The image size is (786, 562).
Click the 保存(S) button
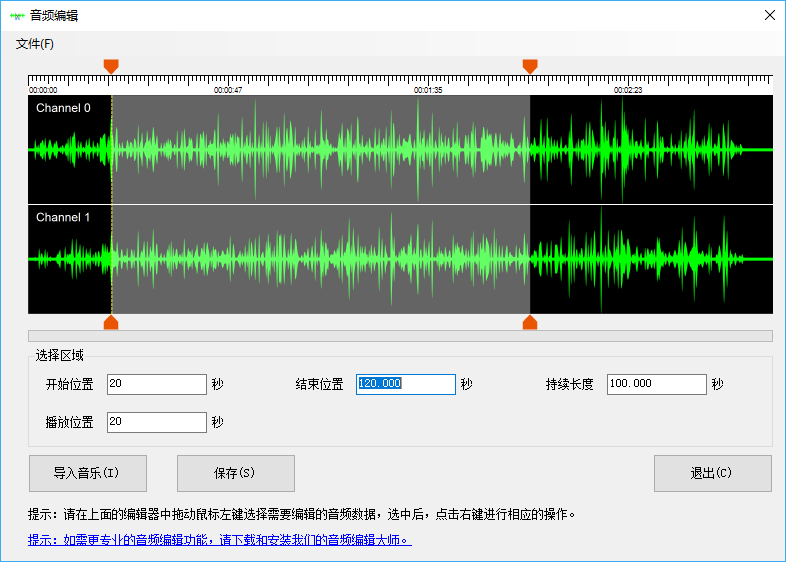coord(235,473)
